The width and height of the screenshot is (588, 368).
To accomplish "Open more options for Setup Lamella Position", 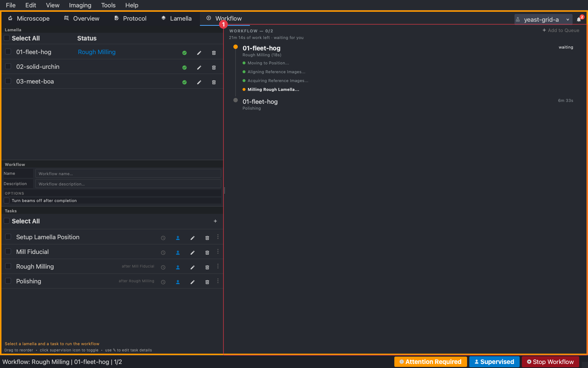I will click(218, 237).
